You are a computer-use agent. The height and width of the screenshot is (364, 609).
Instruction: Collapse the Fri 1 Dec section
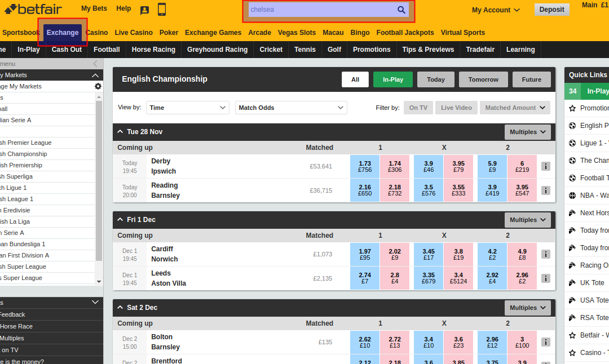120,220
